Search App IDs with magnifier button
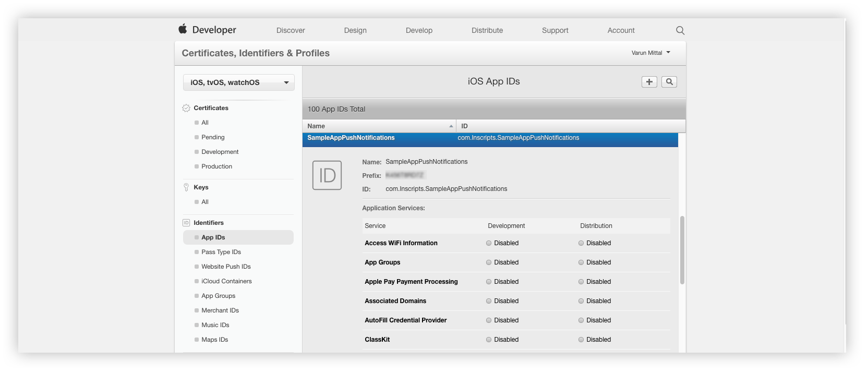Viewport: 868px width, 373px height. (x=669, y=82)
